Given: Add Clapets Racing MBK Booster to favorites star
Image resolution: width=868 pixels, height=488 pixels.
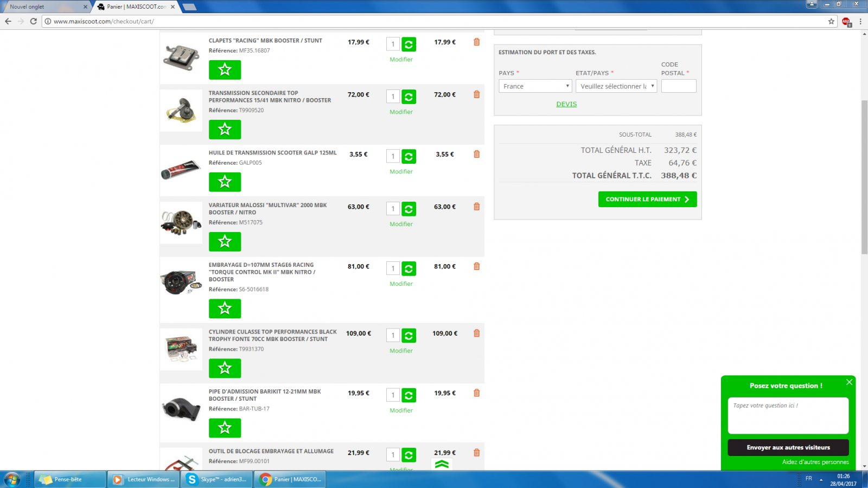Looking at the screenshot, I should click(225, 69).
